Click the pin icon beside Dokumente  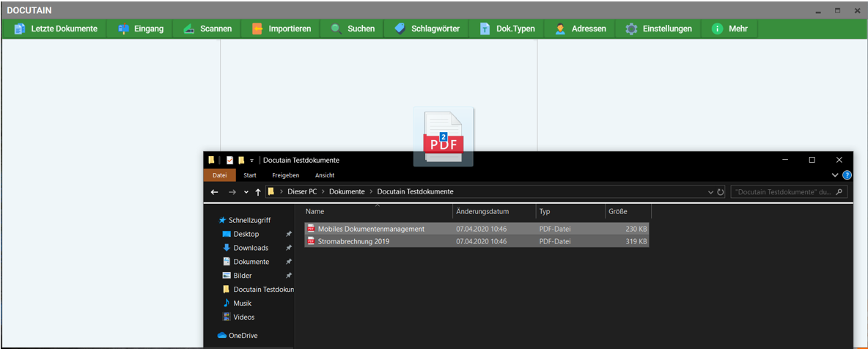(x=288, y=262)
